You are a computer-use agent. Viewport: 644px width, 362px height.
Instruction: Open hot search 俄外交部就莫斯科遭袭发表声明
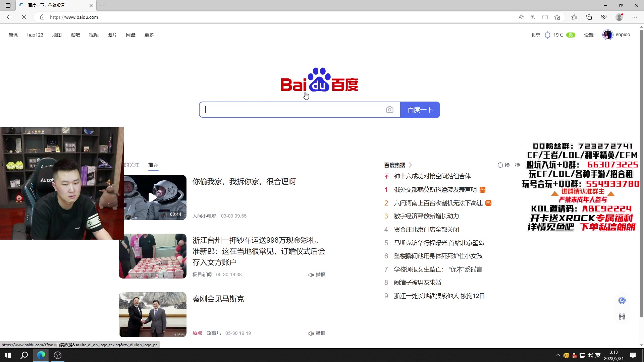(x=435, y=190)
